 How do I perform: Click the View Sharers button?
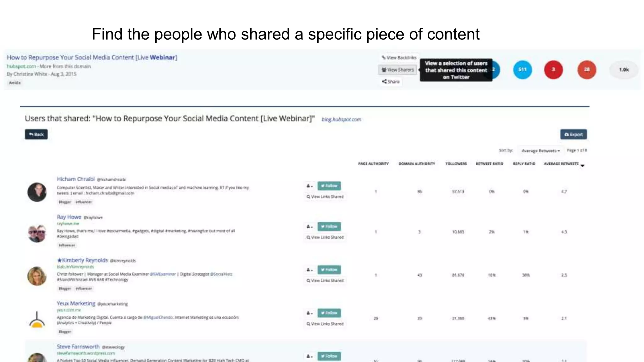[397, 70]
